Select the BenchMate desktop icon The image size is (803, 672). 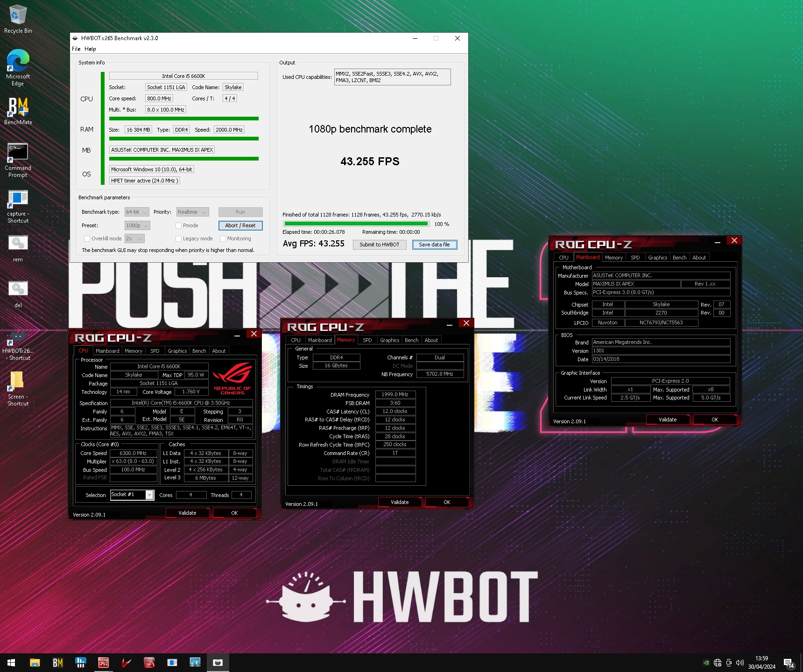[x=18, y=111]
